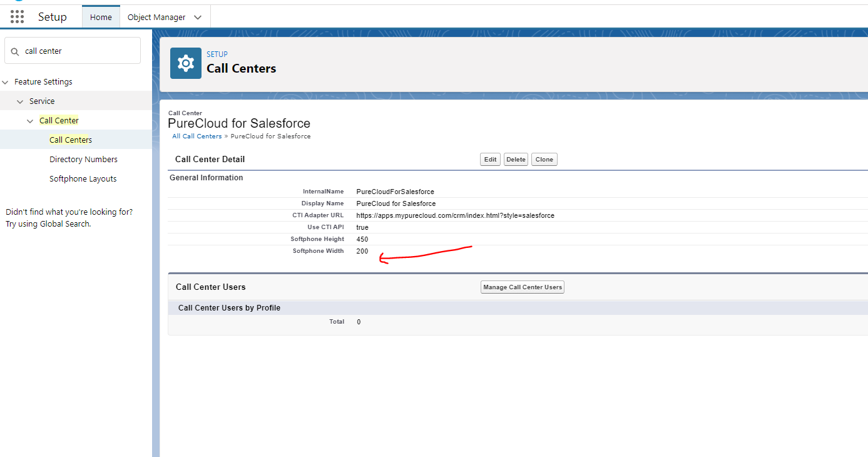Select Softphone Layouts in the sidebar
Image resolution: width=868 pixels, height=457 pixels.
tap(83, 178)
